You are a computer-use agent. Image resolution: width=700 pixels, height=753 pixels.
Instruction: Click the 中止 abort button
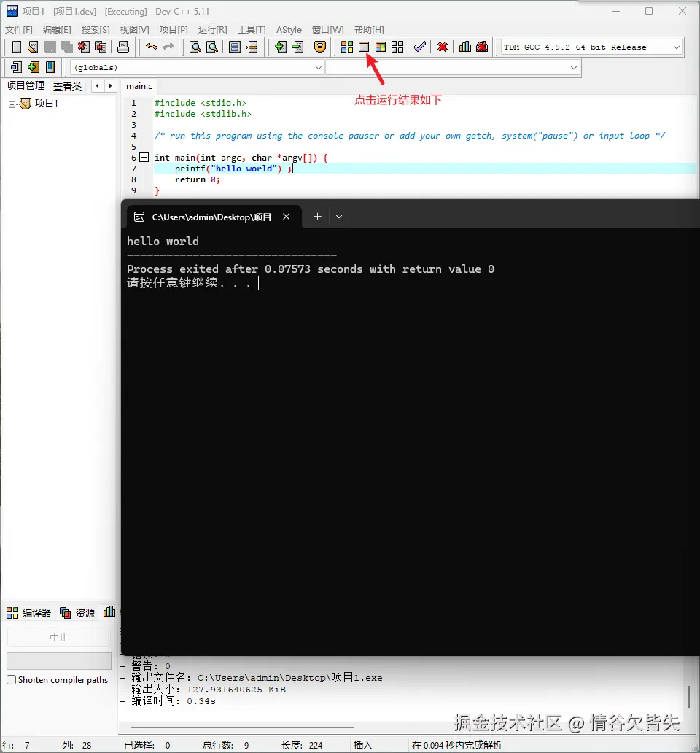pyautogui.click(x=59, y=637)
